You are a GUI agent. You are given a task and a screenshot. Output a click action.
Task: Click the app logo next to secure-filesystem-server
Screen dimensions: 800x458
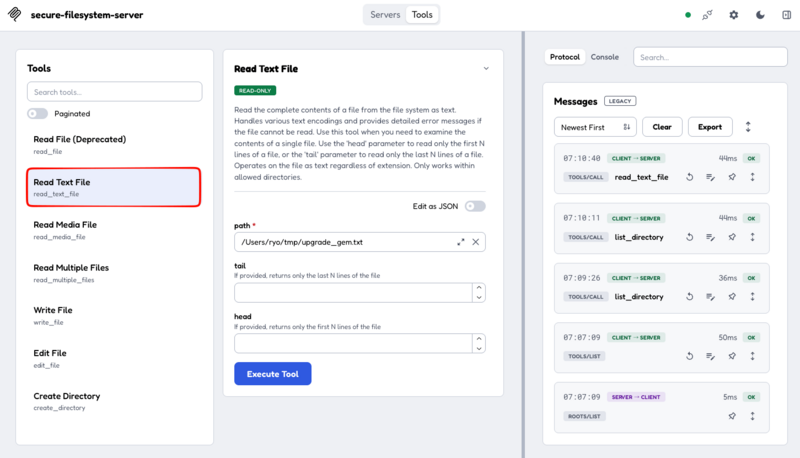click(15, 14)
